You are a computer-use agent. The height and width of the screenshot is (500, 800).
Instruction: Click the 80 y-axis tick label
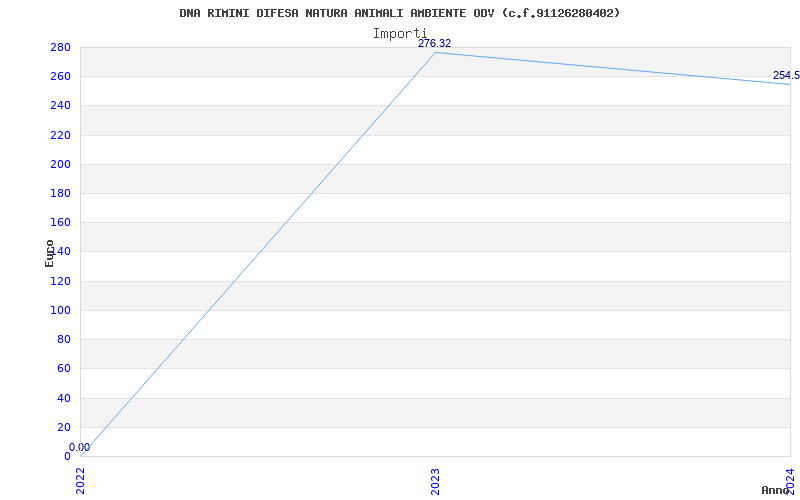click(64, 339)
